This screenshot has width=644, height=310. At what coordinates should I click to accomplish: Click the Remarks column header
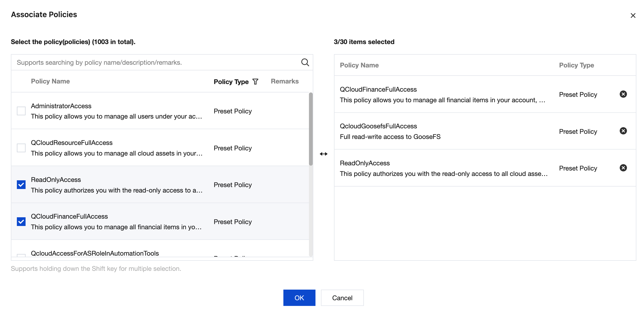pyautogui.click(x=284, y=81)
